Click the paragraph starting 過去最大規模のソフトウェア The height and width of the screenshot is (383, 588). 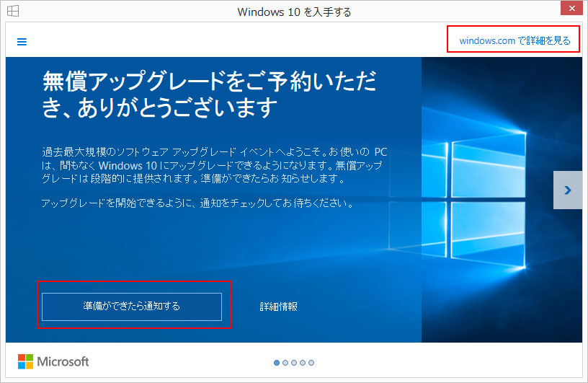click(214, 165)
